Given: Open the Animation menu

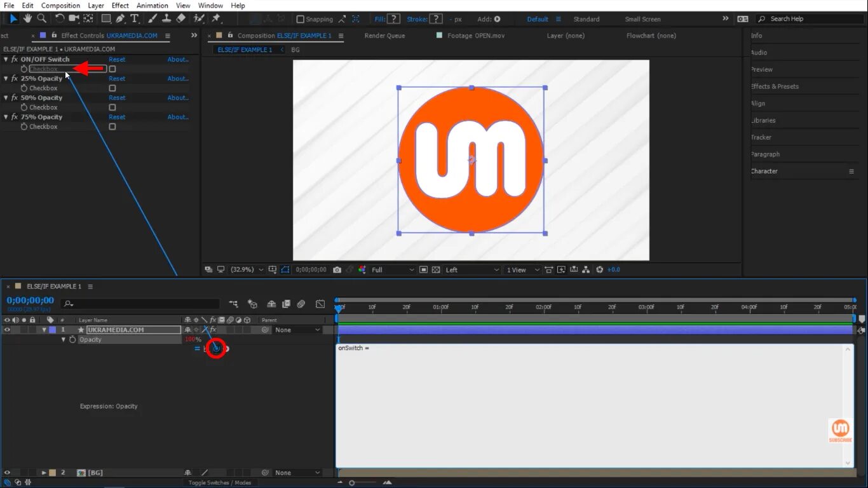Looking at the screenshot, I should pyautogui.click(x=153, y=5).
